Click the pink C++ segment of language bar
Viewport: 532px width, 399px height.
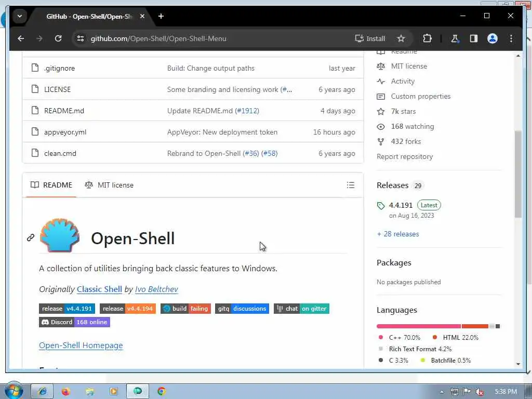pyautogui.click(x=419, y=326)
